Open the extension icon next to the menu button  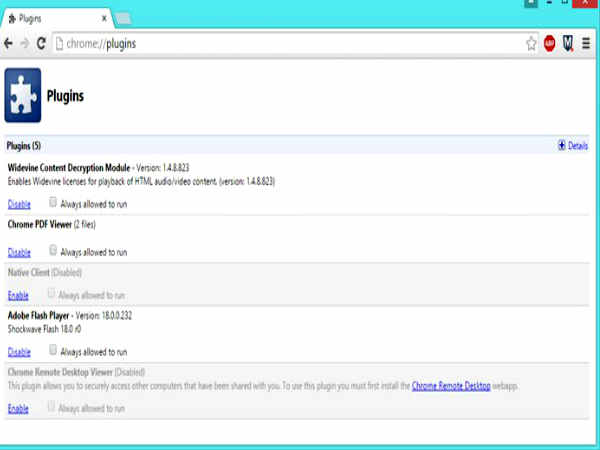click(568, 44)
